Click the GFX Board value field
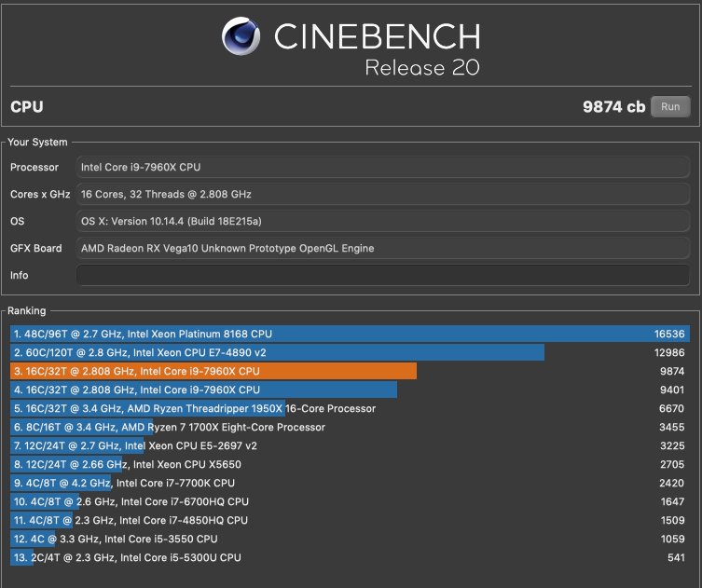The image size is (702, 588). pyautogui.click(x=387, y=248)
